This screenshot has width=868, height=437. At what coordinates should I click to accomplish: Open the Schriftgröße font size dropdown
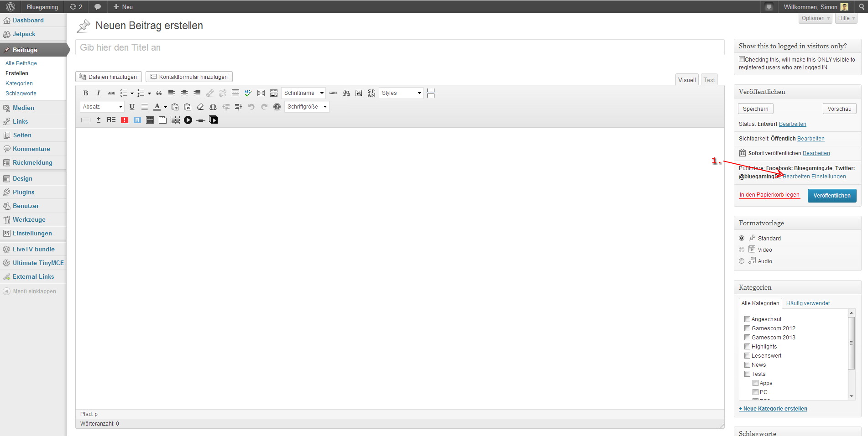tap(307, 107)
